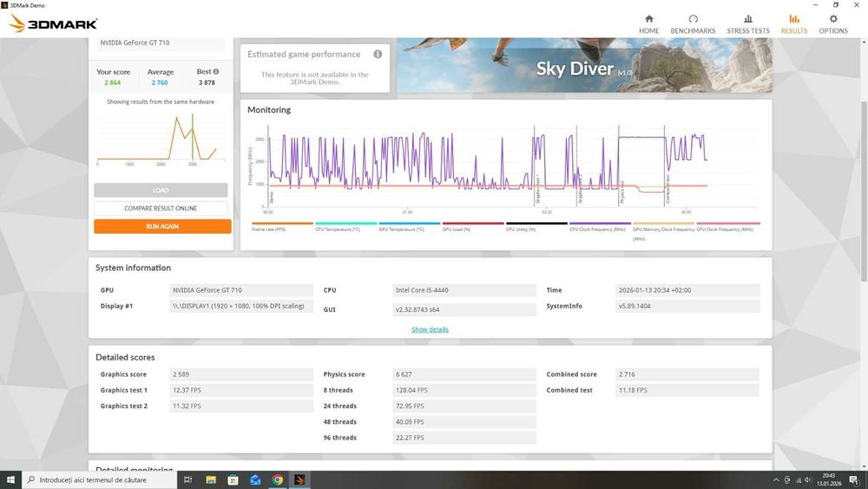Viewport: 868px width, 489px height.
Task: Open the BENCHMARKS tab
Action: [x=693, y=24]
